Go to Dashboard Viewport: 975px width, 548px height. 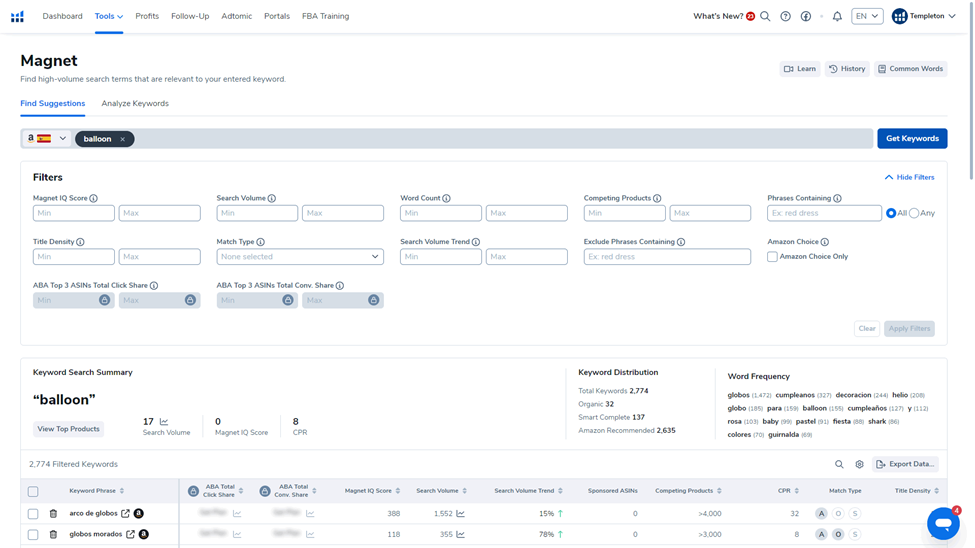point(62,16)
